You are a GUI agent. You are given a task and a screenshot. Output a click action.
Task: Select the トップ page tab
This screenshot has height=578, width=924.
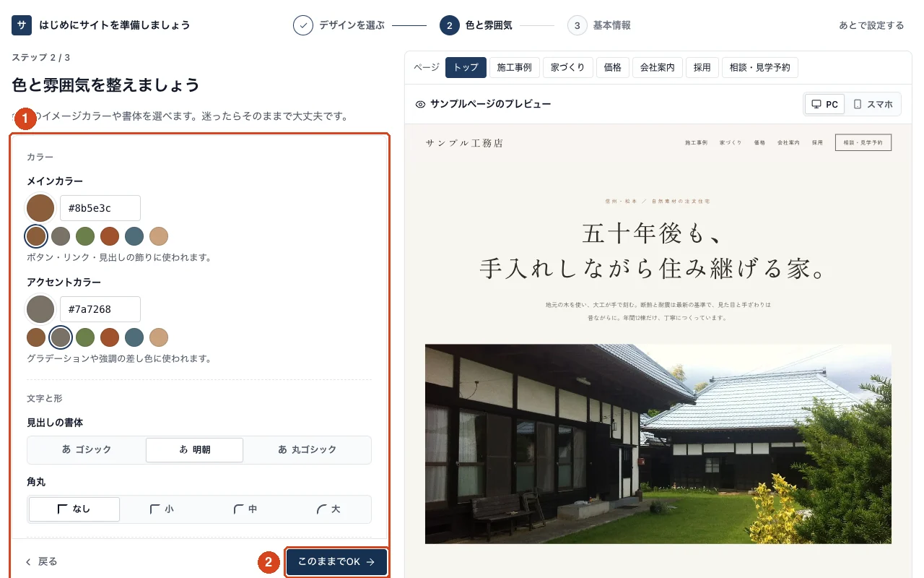click(x=466, y=67)
